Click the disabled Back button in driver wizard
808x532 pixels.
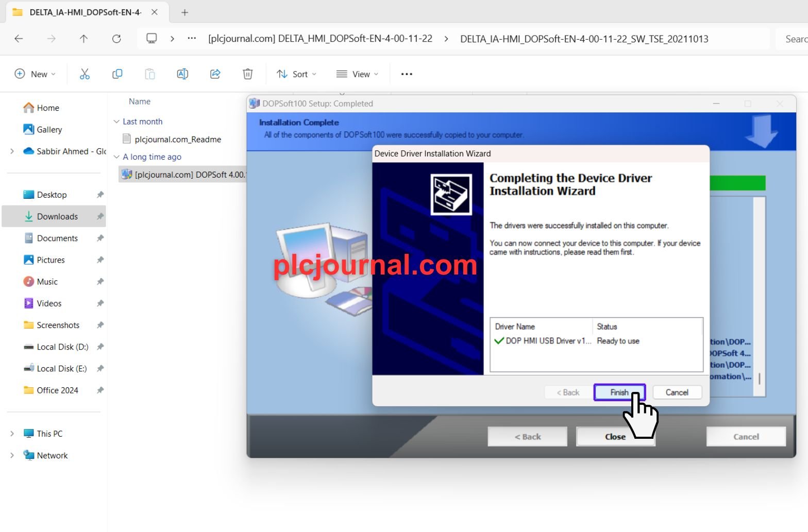point(568,392)
